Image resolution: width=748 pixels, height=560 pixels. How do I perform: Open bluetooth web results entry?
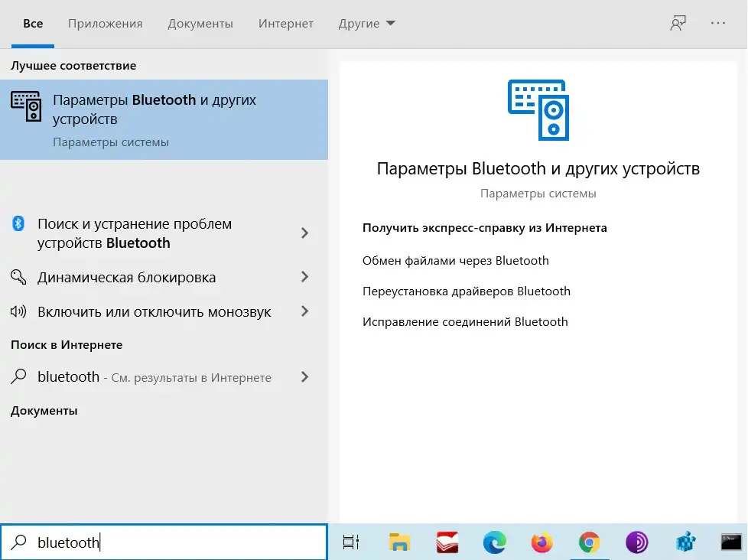[x=164, y=377]
